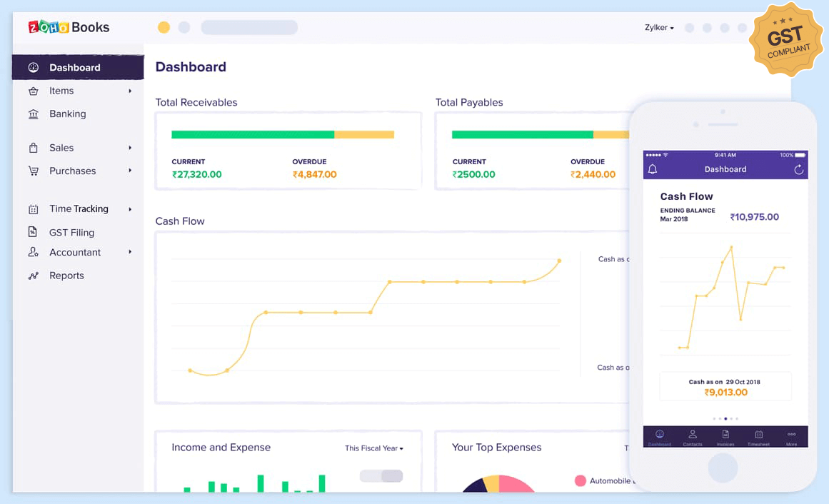Open the Accountant submenu
This screenshot has width=829, height=504.
74,252
